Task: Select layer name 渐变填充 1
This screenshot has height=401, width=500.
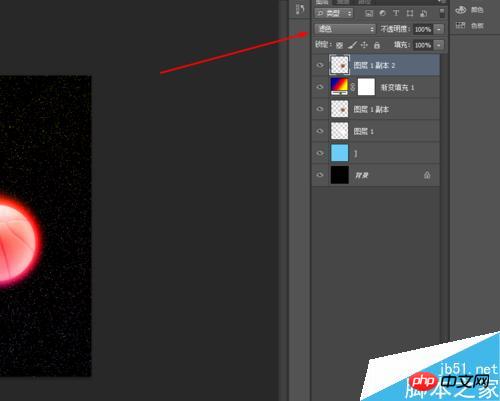Action: click(397, 87)
